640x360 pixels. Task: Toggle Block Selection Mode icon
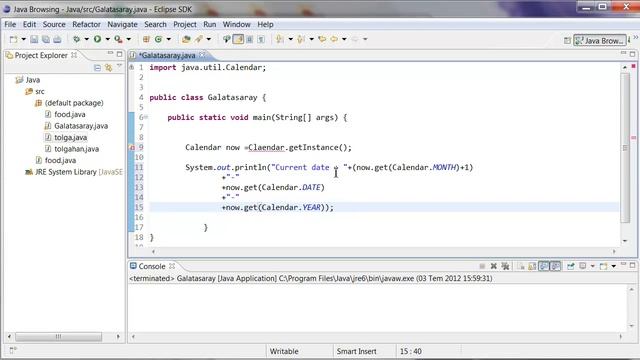[250, 39]
